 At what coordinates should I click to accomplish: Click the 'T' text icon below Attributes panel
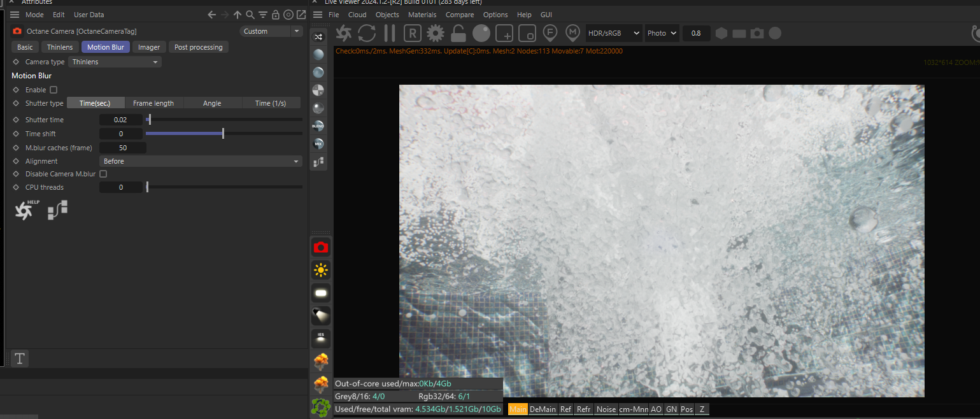20,359
